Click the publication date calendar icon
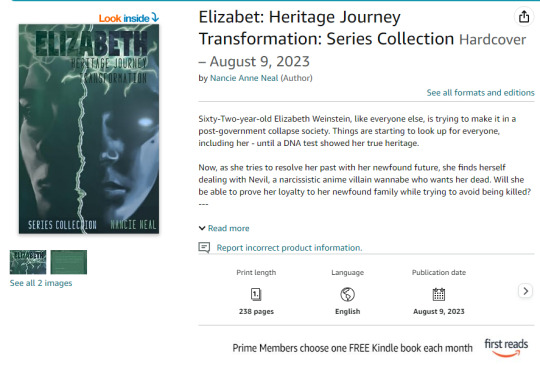The width and height of the screenshot is (540, 365). coord(439,294)
